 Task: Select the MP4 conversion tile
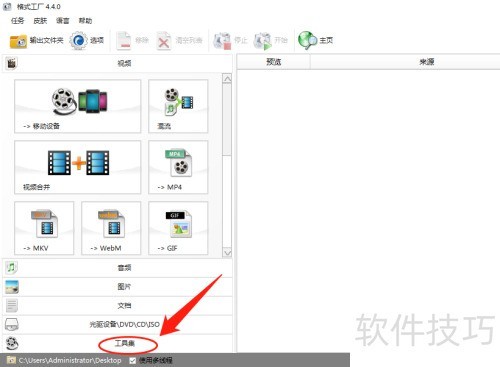[x=178, y=167]
